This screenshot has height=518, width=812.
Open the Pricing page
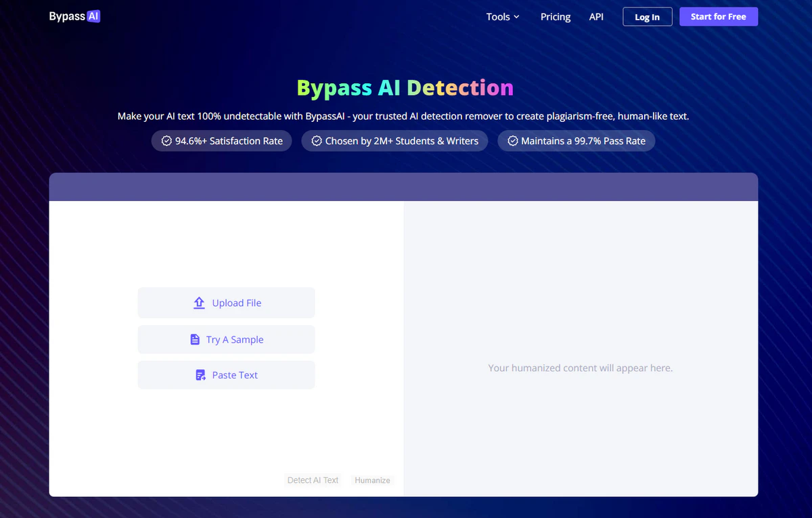click(x=556, y=16)
